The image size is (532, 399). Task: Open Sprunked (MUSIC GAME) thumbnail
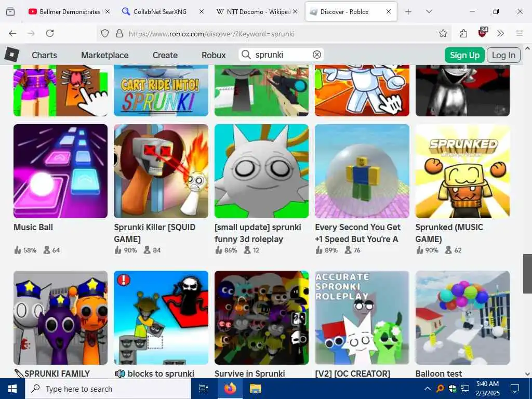pos(462,171)
